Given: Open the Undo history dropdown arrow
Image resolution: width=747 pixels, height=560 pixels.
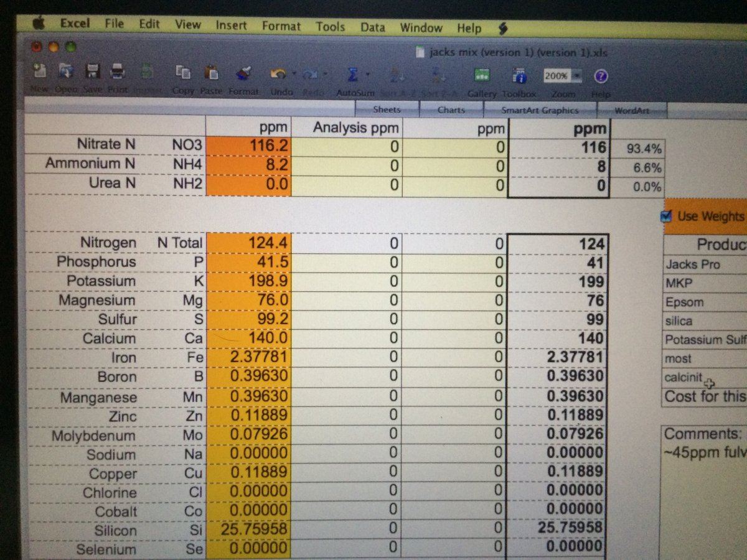Looking at the screenshot, I should [294, 75].
